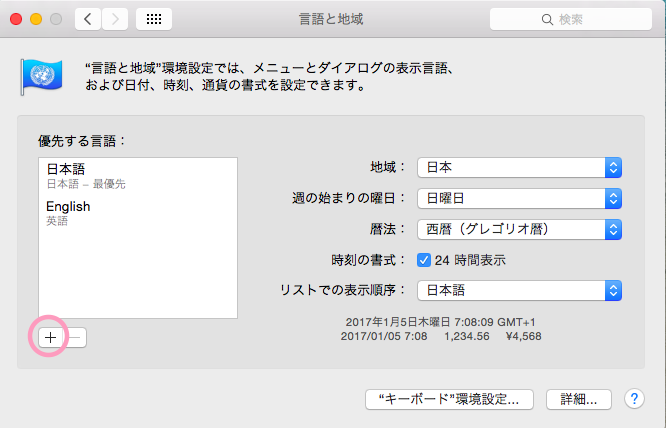Open help with question mark button
Screen dimensions: 666x428
point(634,399)
